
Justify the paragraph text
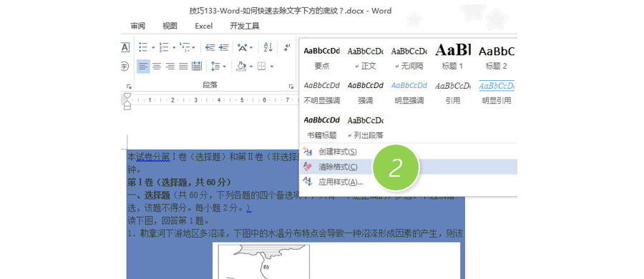(184, 66)
